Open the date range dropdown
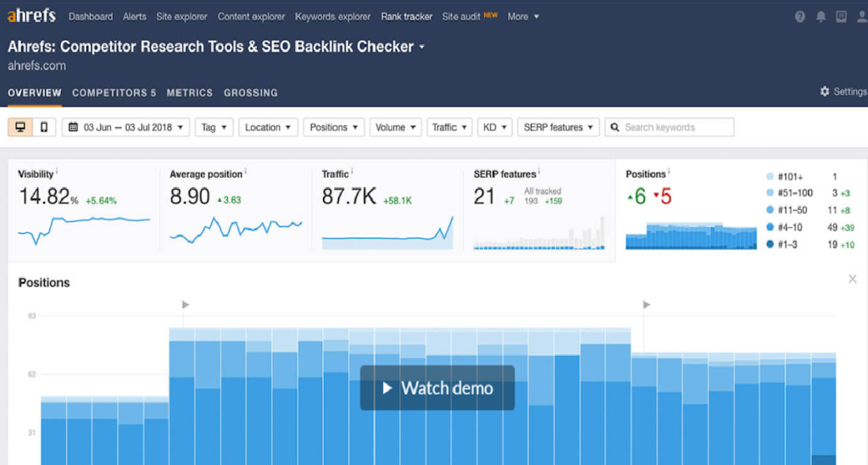868x465 pixels. tap(125, 127)
